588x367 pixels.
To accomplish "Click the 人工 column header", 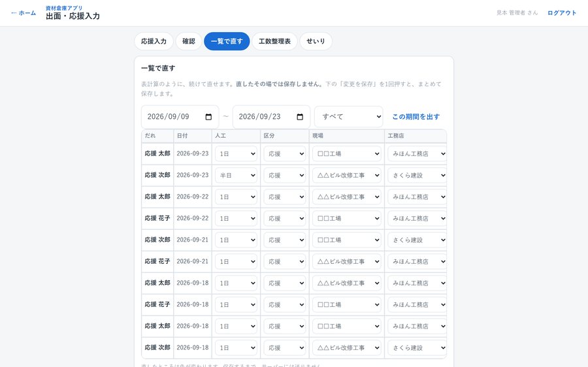I will [x=236, y=136].
